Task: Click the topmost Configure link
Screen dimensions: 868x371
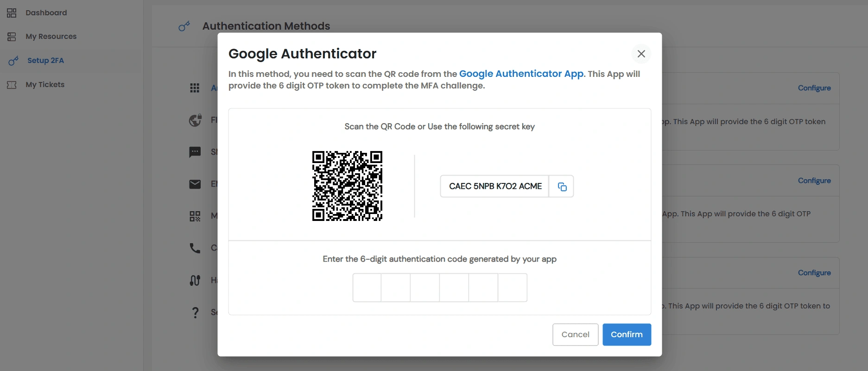Action: pyautogui.click(x=814, y=88)
